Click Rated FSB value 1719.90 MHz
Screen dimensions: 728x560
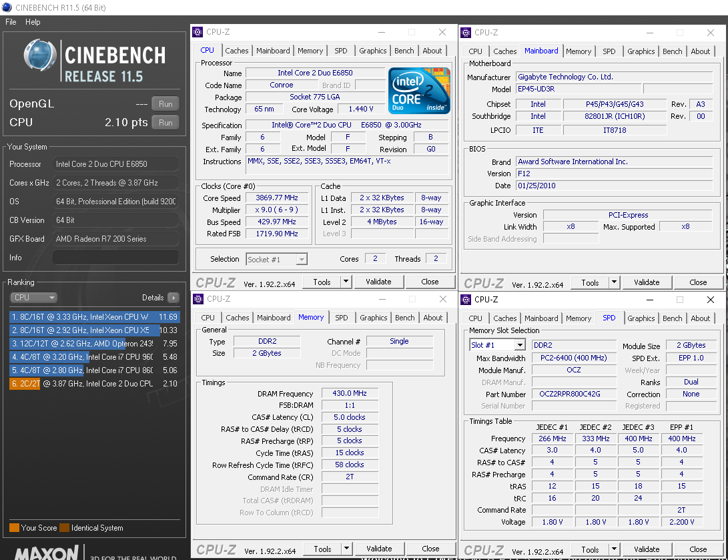277,234
